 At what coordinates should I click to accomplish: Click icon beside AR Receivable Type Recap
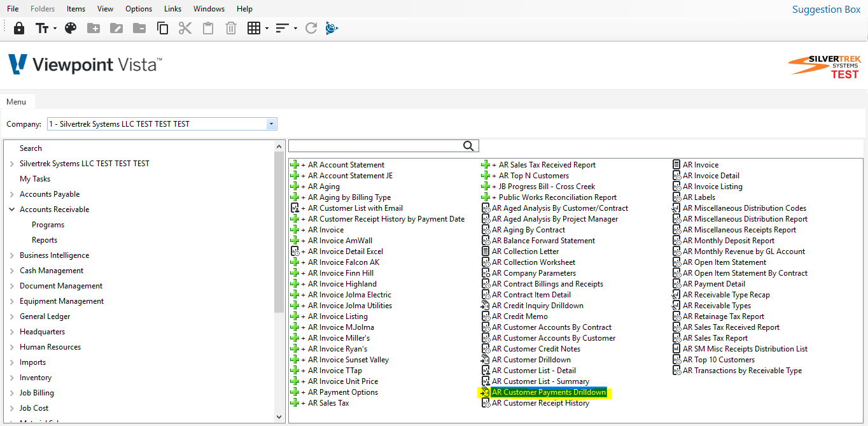[677, 295]
